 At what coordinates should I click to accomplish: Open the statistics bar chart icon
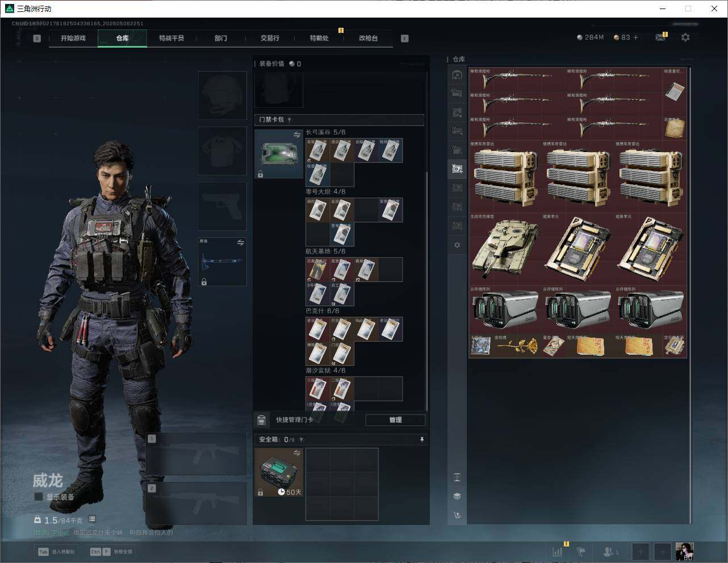558,551
